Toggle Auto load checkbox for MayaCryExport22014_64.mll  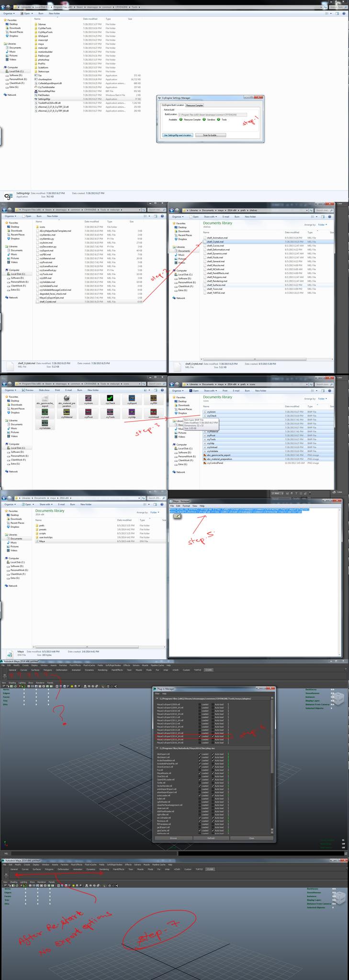[213, 736]
